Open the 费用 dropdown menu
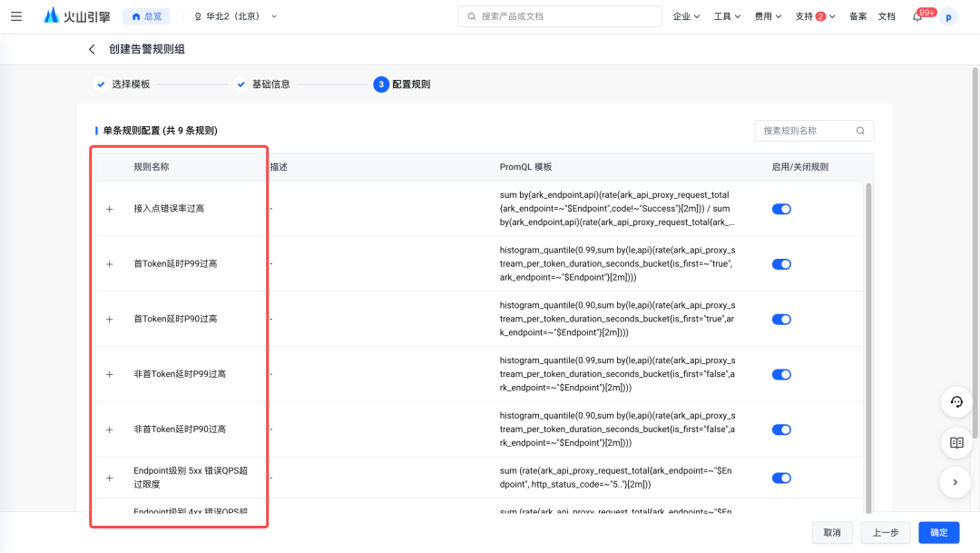 768,17
